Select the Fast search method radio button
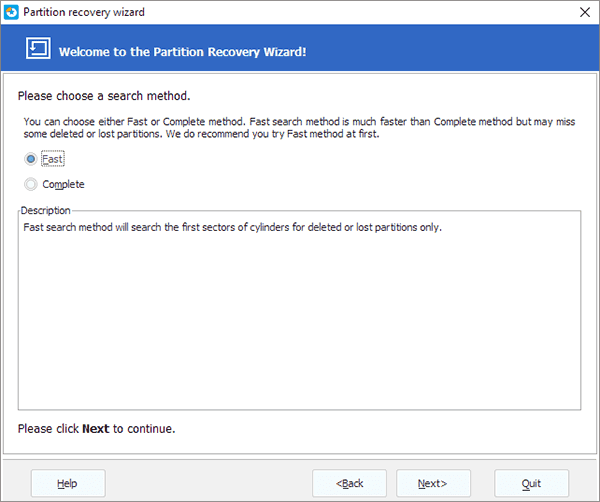 (x=31, y=159)
